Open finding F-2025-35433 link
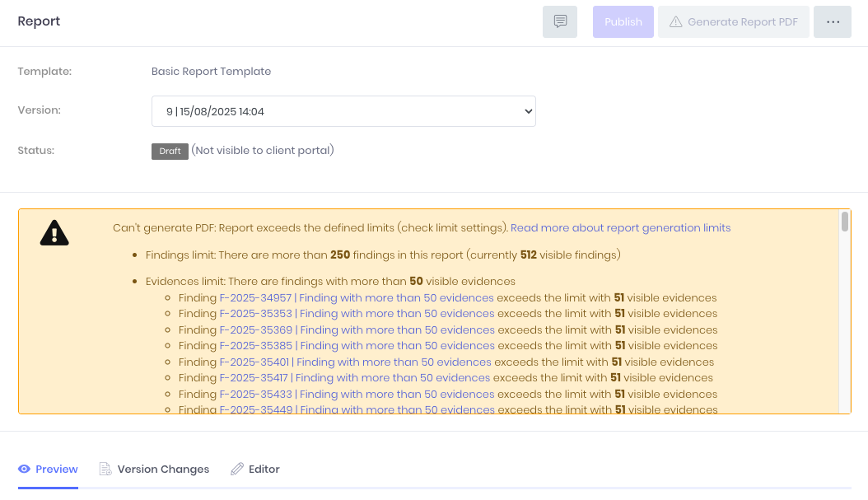The image size is (868, 500). pos(357,394)
